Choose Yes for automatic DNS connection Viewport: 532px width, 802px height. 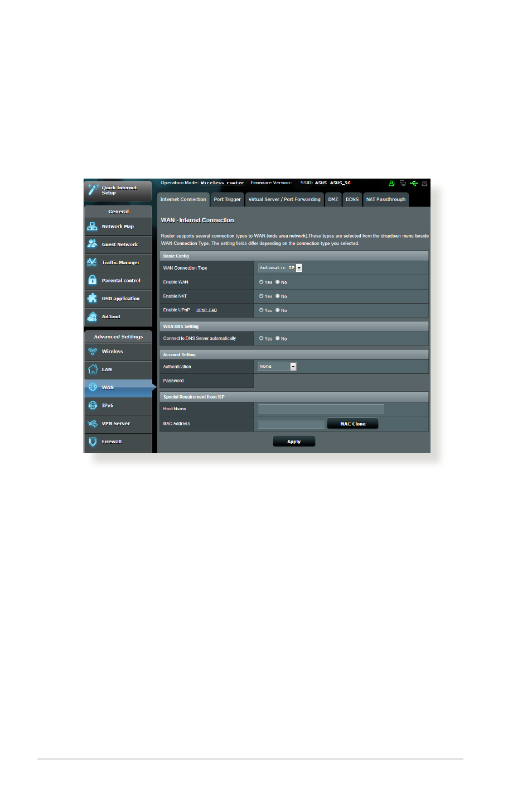261,338
